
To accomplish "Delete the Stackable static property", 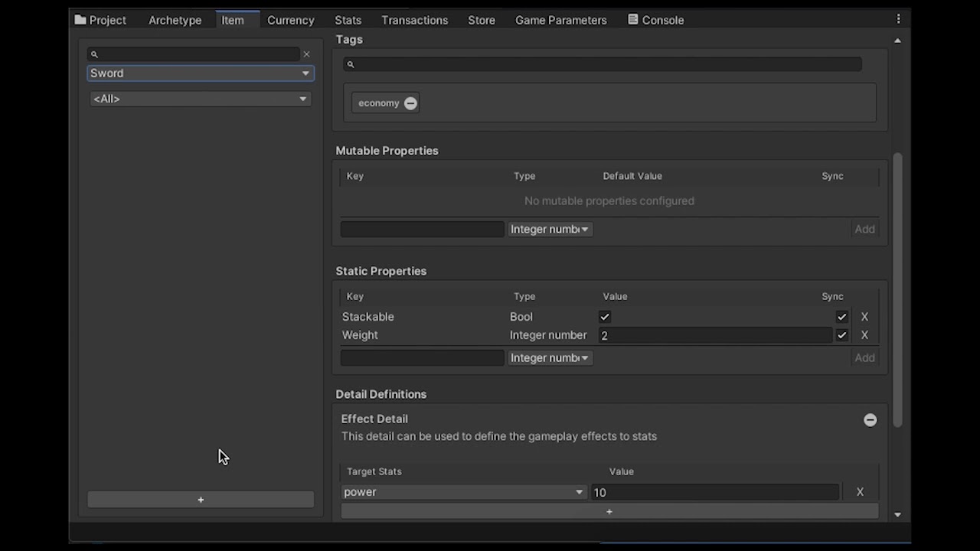I will (x=864, y=317).
